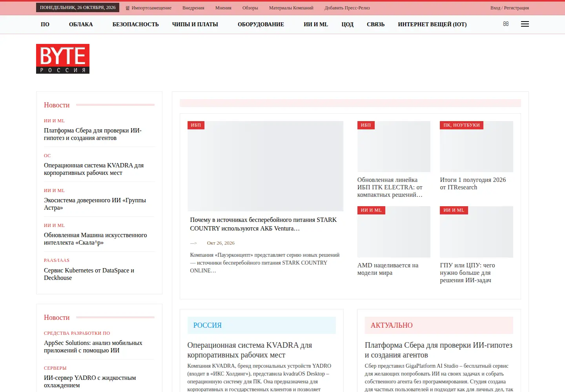Click the date ПОНЕДЕЛЬНИК, 26 ОКТЯБРЯ, 2026
This screenshot has height=392, width=565.
(x=78, y=7)
